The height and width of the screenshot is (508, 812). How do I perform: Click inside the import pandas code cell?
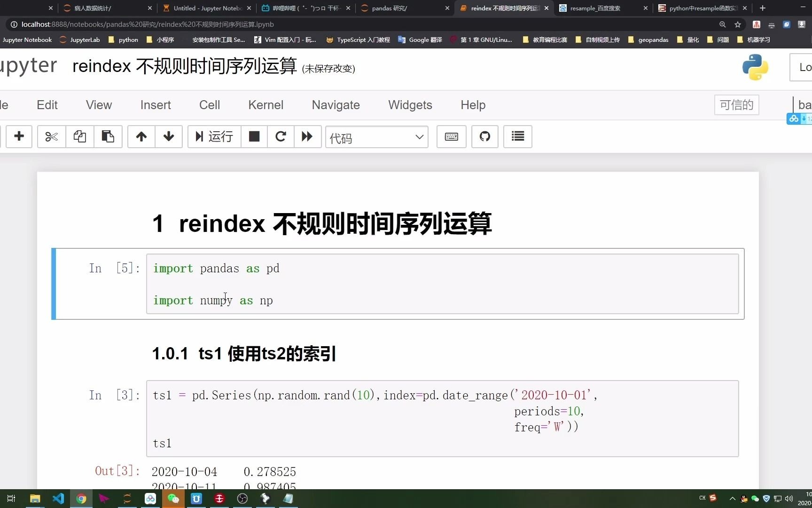(x=442, y=284)
